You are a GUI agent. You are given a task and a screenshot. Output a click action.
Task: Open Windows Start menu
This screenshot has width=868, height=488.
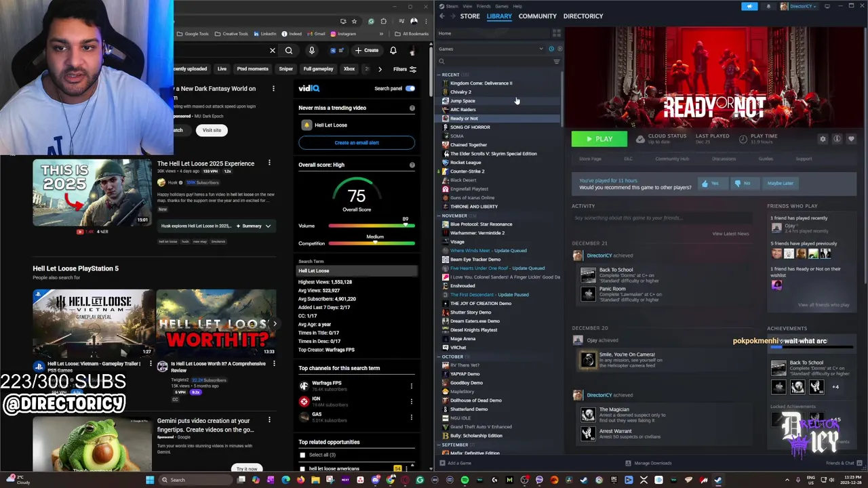[x=150, y=480]
